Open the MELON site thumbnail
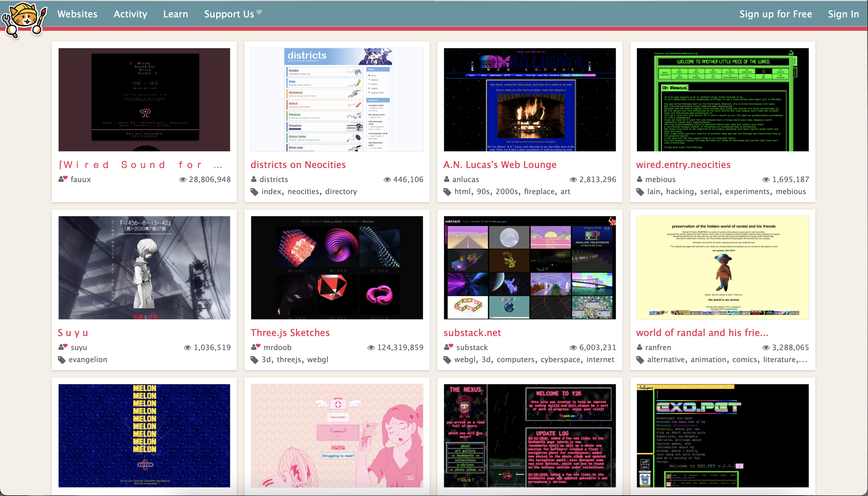 pos(144,436)
